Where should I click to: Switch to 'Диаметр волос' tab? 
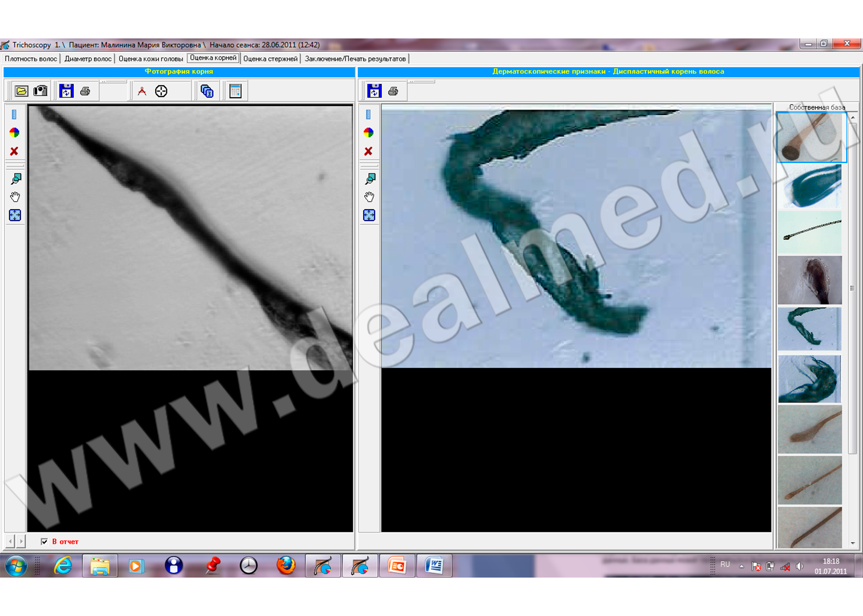tap(88, 59)
